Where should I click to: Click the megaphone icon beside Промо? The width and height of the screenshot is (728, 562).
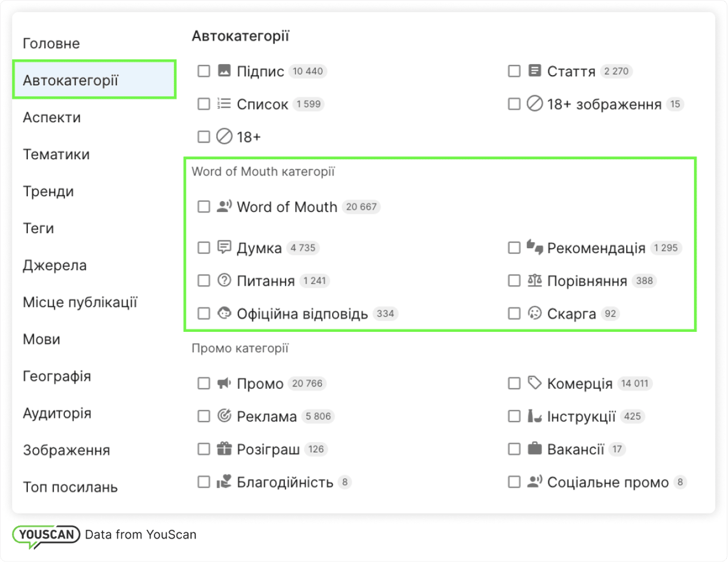coord(224,383)
